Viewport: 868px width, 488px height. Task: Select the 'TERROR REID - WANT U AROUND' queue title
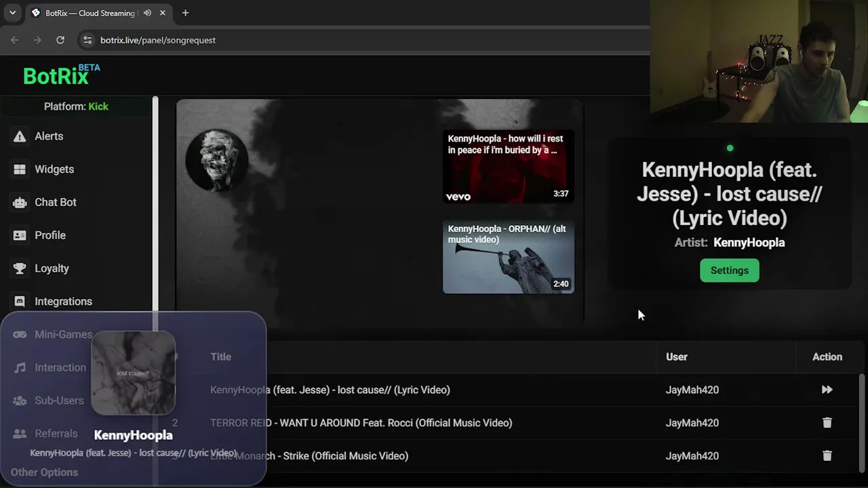361,423
